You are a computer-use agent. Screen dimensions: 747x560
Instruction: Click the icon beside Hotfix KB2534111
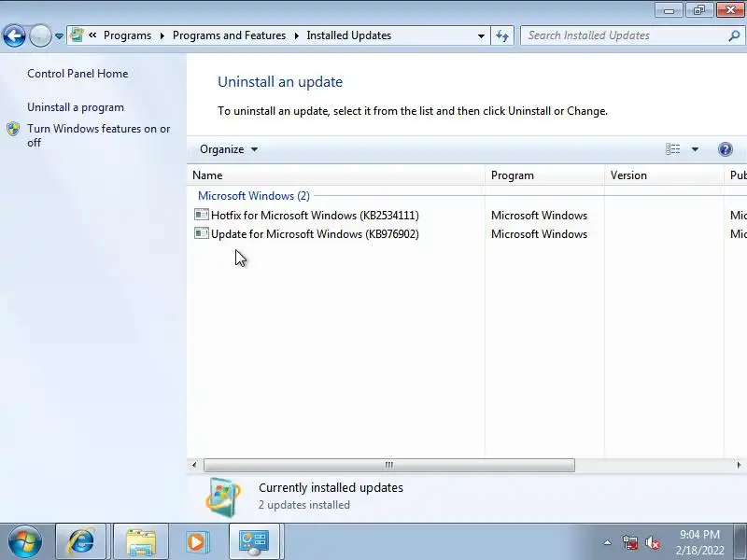point(202,215)
